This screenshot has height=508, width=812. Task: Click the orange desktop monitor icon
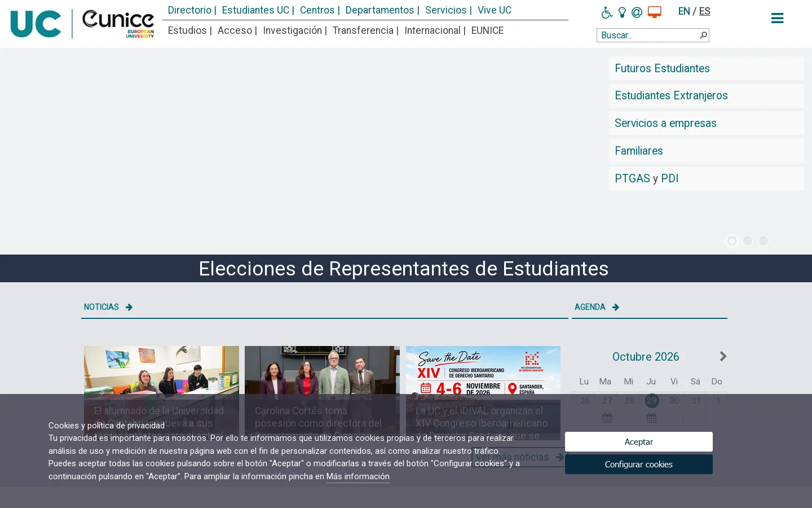(654, 12)
